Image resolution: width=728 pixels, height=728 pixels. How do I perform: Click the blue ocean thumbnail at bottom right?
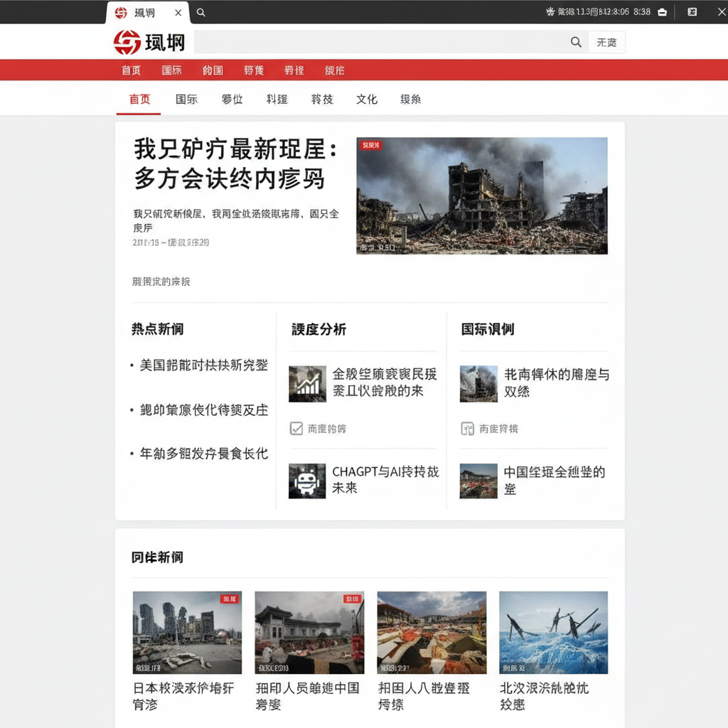[553, 632]
